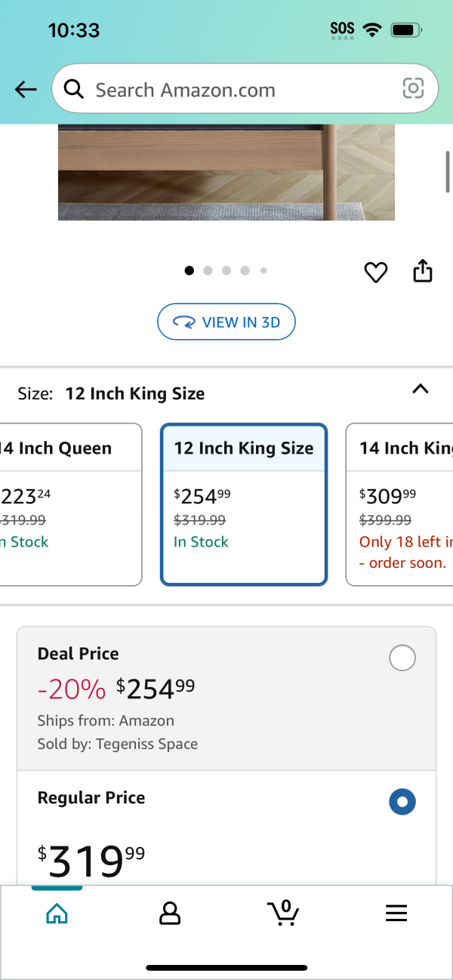This screenshot has height=980, width=453.
Task: Choose the 12 Inch King Size option
Action: click(x=244, y=504)
